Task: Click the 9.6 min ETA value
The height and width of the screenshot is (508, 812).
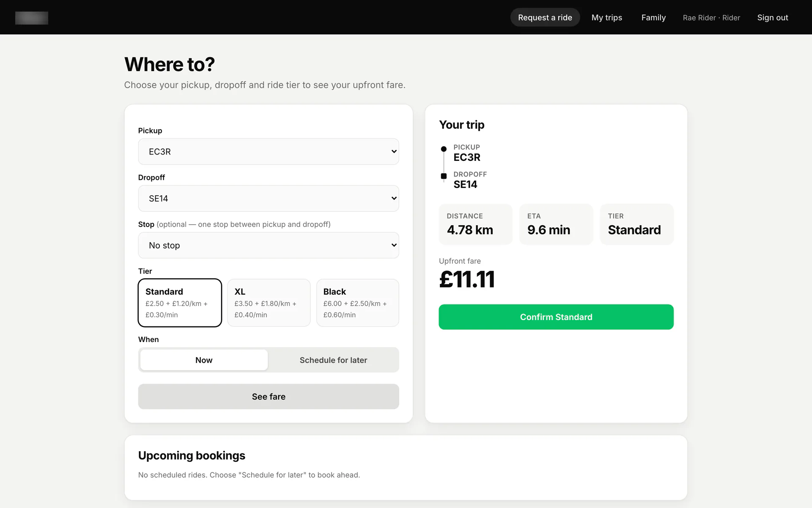Action: (x=549, y=230)
